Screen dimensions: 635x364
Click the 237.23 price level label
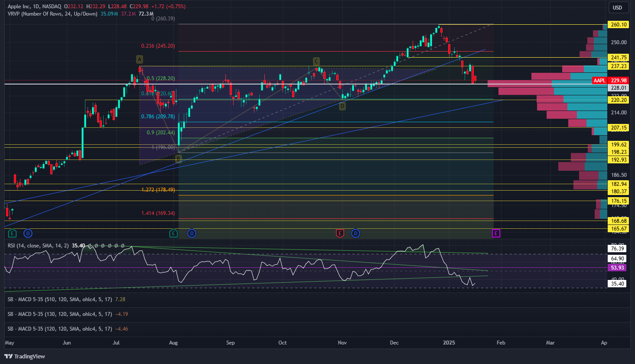point(619,66)
